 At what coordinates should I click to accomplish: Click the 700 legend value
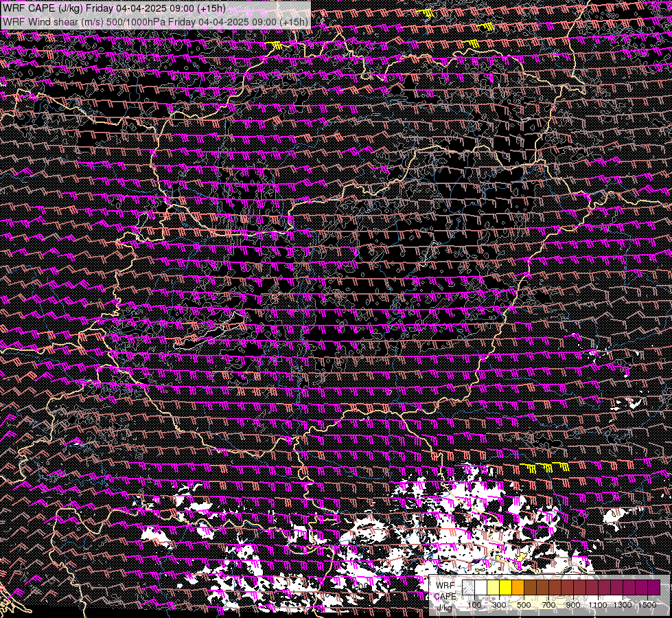pyautogui.click(x=549, y=605)
